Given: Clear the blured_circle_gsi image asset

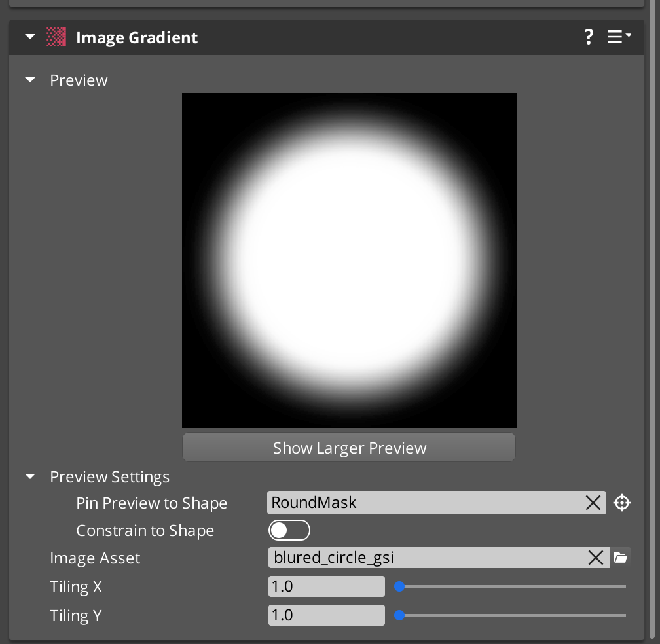Looking at the screenshot, I should tap(596, 558).
